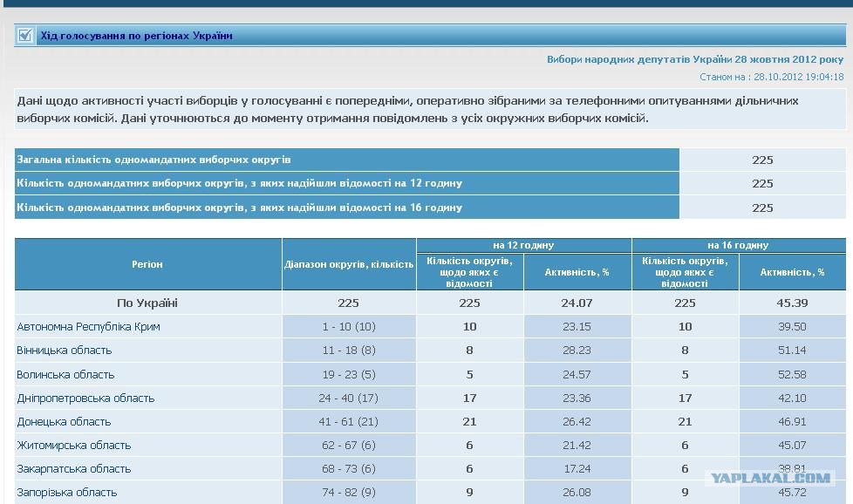Click the Crimea 12-hour turnout 23.15
The image size is (853, 504).
(577, 327)
